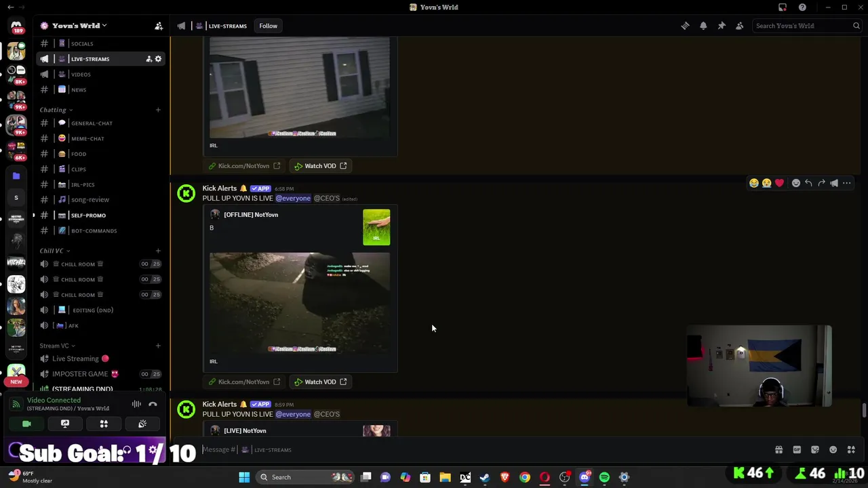Open the GIF picker icon

point(797,449)
